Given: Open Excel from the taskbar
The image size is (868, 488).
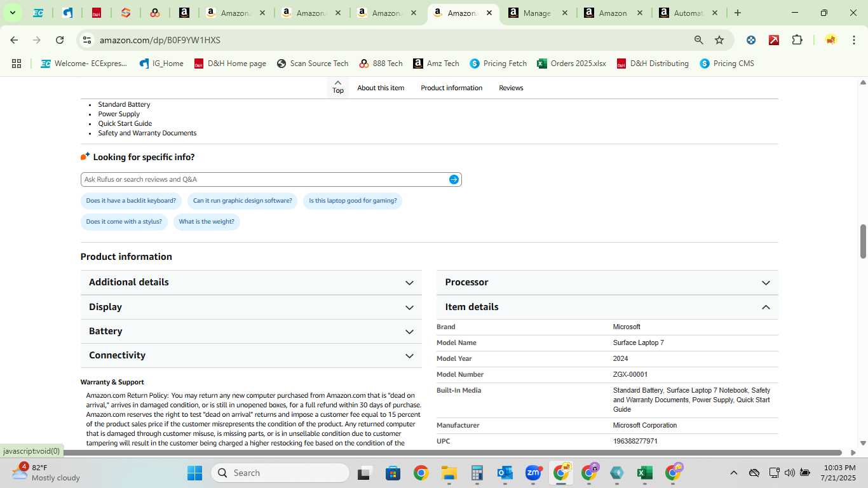Looking at the screenshot, I should [645, 473].
